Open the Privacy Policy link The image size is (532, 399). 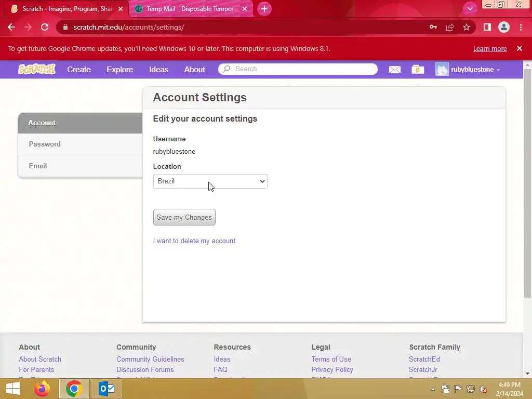pyautogui.click(x=332, y=369)
